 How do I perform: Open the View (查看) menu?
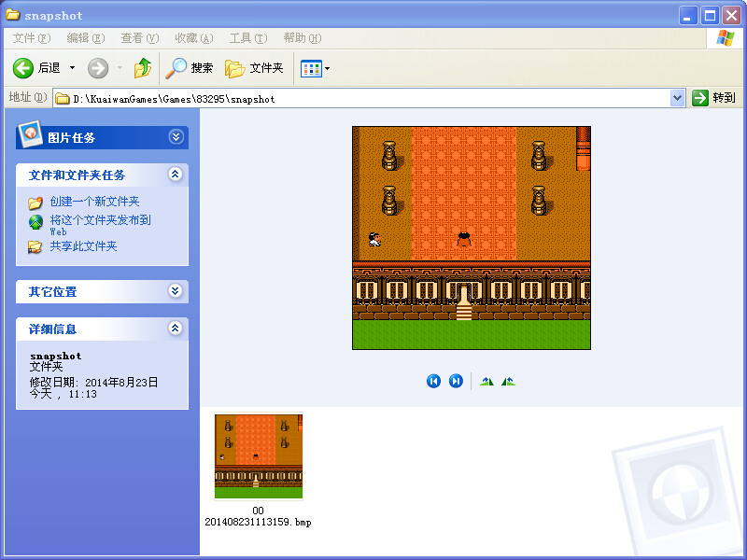[x=139, y=38]
